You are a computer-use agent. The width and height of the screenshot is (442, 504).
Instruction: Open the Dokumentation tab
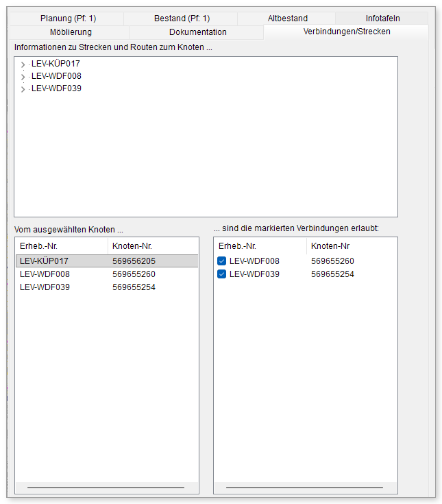click(x=197, y=32)
